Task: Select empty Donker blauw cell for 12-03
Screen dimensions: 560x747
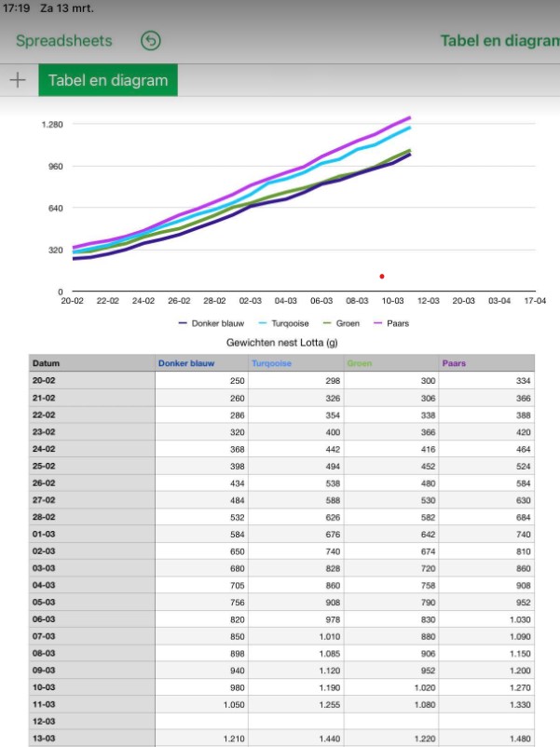Action: tap(201, 720)
